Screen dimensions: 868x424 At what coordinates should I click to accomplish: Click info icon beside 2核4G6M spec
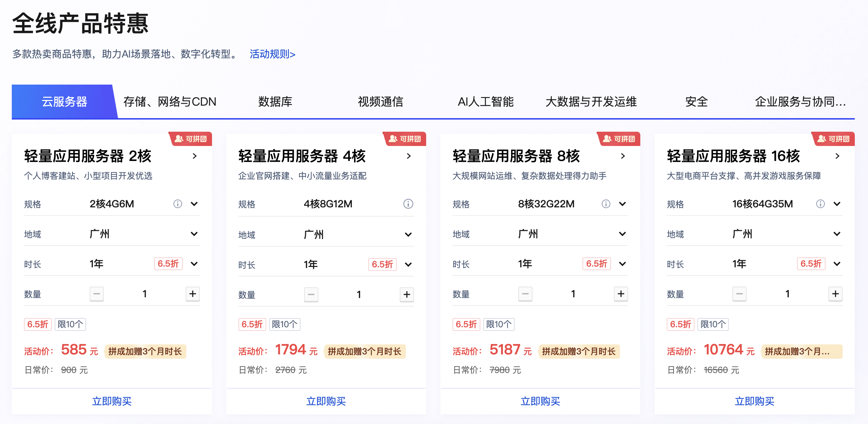[x=178, y=204]
